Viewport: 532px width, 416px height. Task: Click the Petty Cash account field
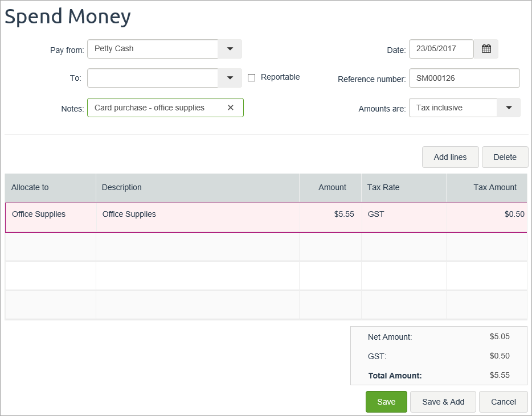(153, 49)
